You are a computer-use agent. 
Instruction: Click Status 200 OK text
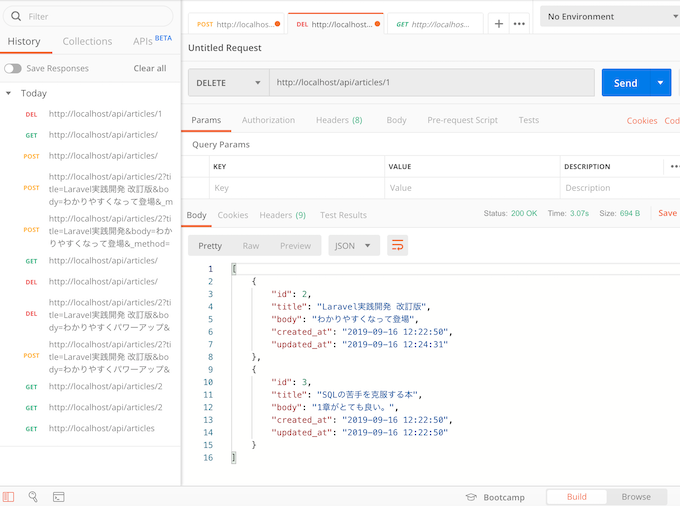(x=510, y=213)
